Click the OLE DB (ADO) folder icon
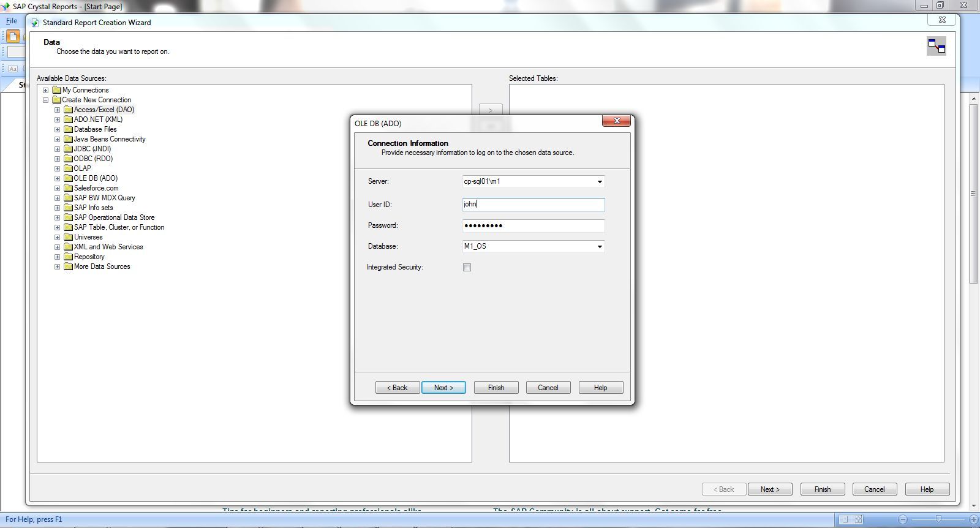 coord(68,178)
